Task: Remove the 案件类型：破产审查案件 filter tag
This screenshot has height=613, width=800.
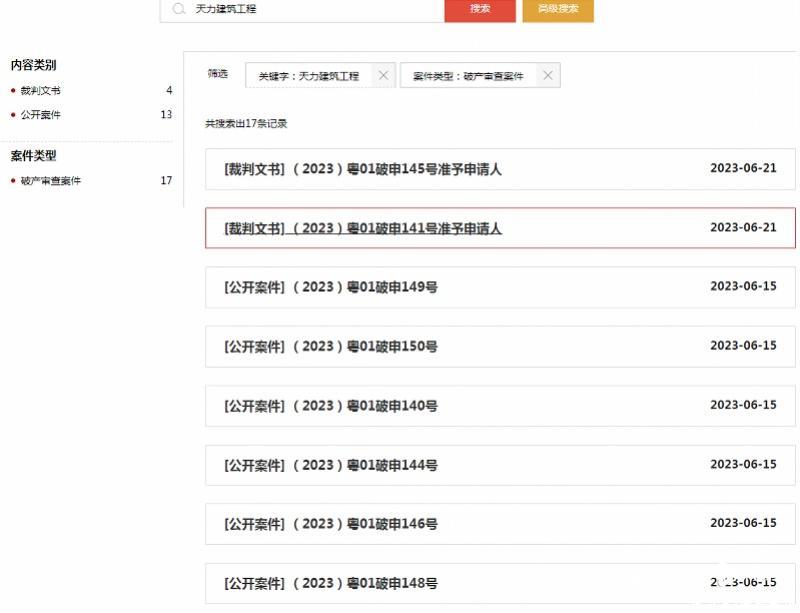Action: 548,75
